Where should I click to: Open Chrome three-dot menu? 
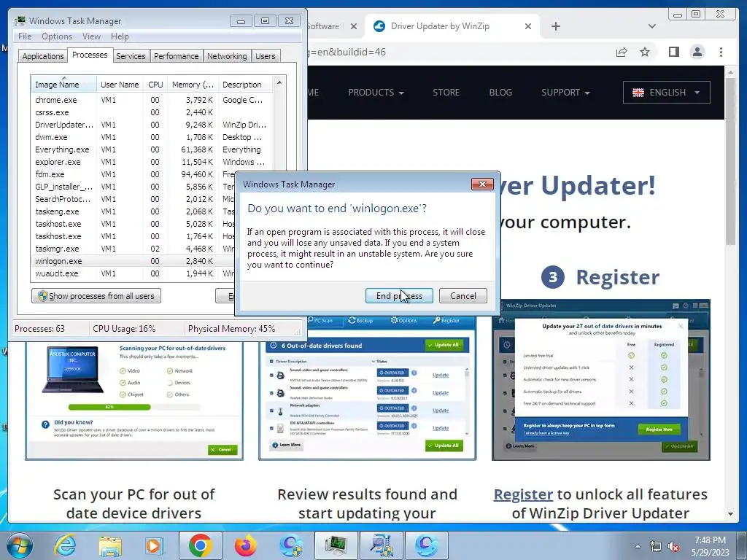tap(721, 52)
